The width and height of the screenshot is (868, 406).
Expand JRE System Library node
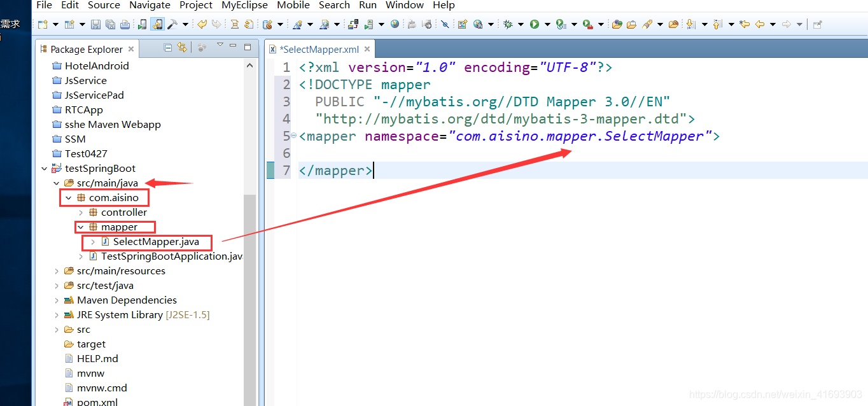56,315
